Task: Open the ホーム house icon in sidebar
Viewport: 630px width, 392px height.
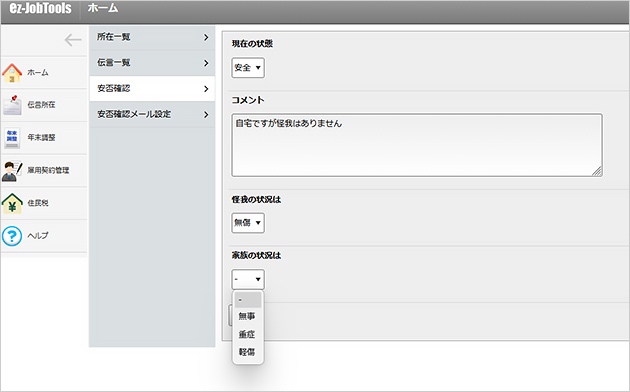Action: click(12, 73)
